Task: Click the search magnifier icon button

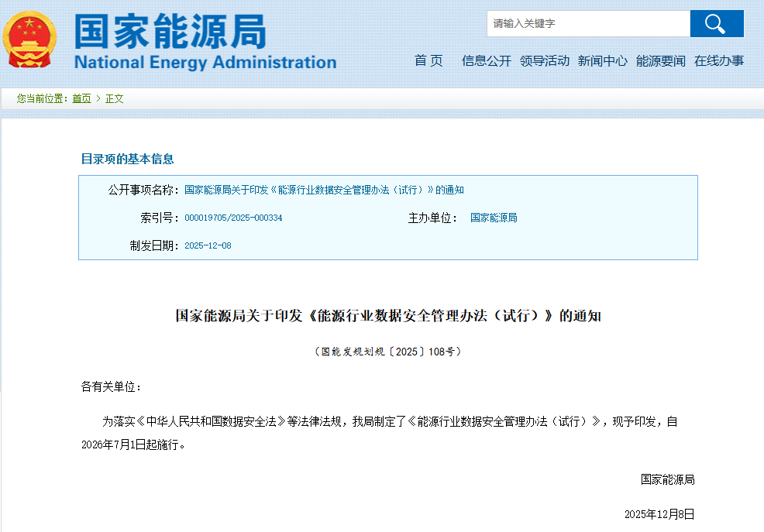Action: click(x=716, y=24)
